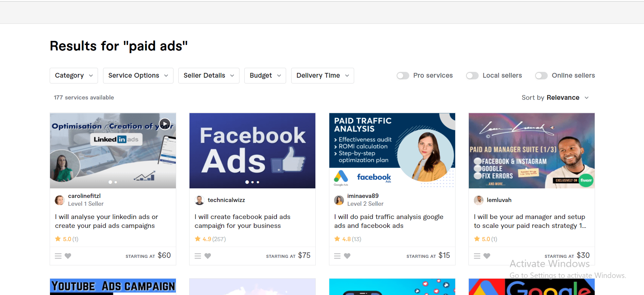The image size is (644, 295).
Task: Click heart icon on iminaeva89 gig
Action: 347,256
